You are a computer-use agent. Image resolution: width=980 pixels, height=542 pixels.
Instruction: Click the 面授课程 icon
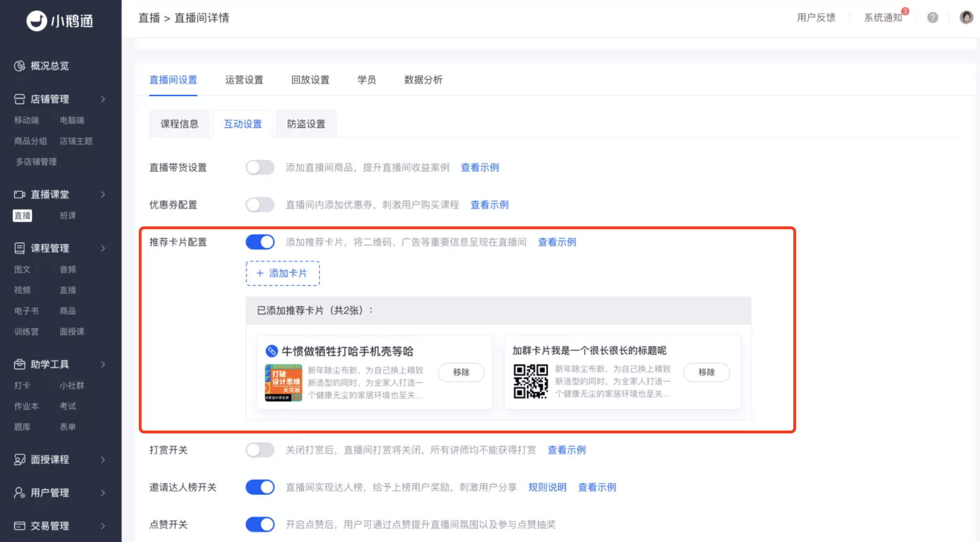click(x=19, y=459)
